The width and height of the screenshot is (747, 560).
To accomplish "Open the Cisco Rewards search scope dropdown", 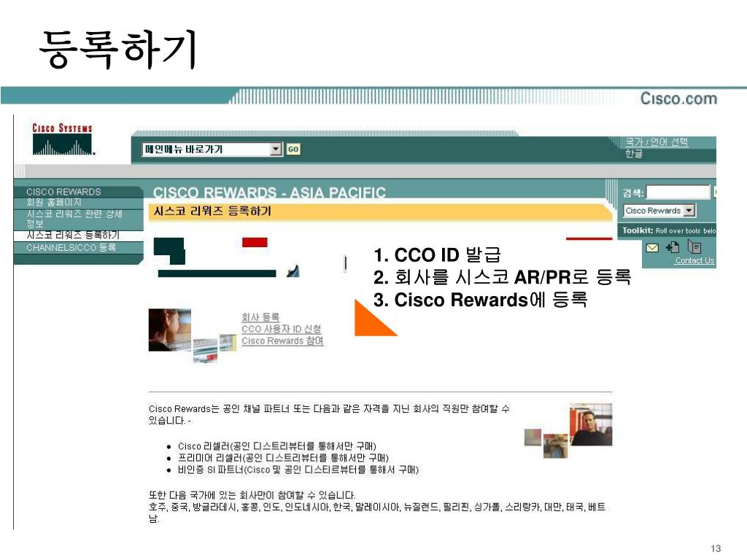I will click(659, 211).
